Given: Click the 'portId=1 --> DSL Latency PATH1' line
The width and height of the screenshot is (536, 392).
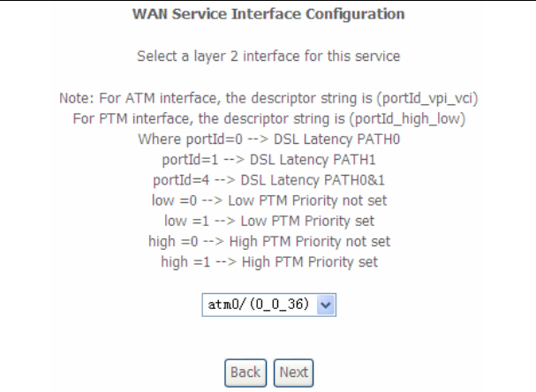Looking at the screenshot, I should point(268,160).
